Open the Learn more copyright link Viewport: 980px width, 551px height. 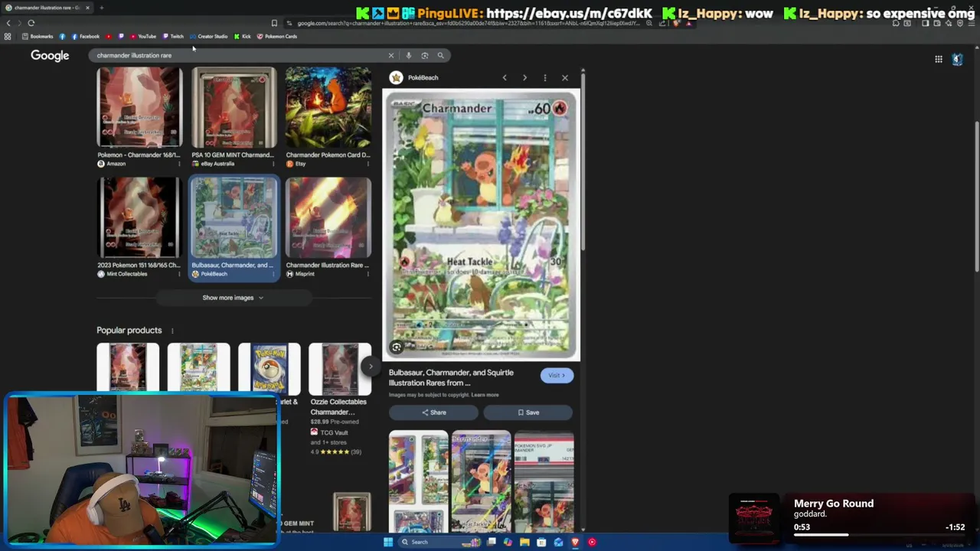[x=485, y=395]
